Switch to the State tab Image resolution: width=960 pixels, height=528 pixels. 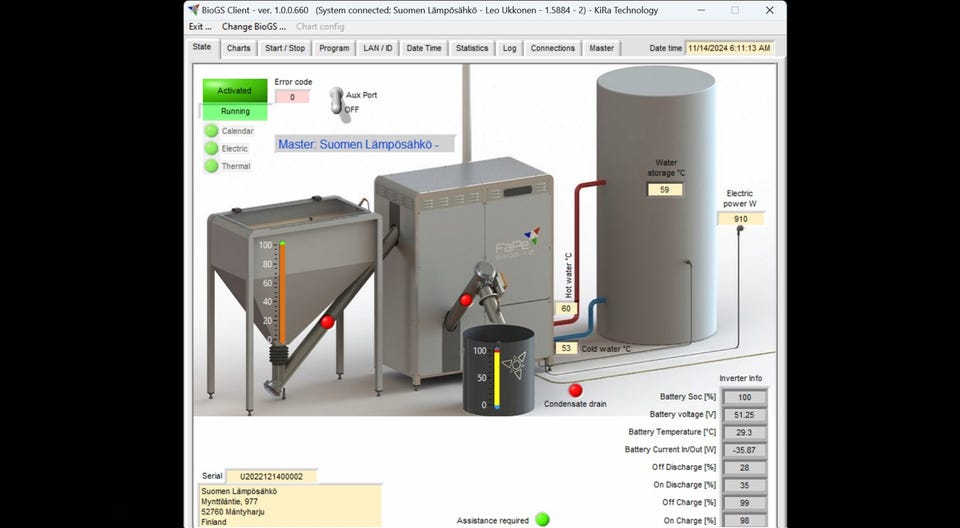[x=201, y=47]
